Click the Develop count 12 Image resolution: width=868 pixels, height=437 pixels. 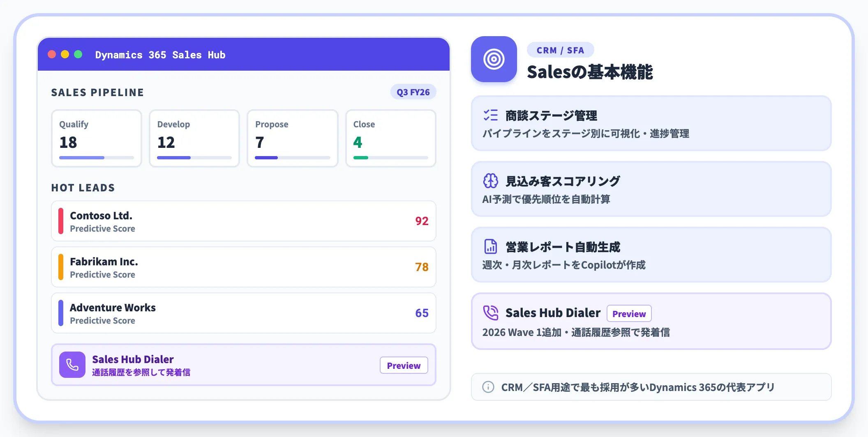[x=166, y=143]
